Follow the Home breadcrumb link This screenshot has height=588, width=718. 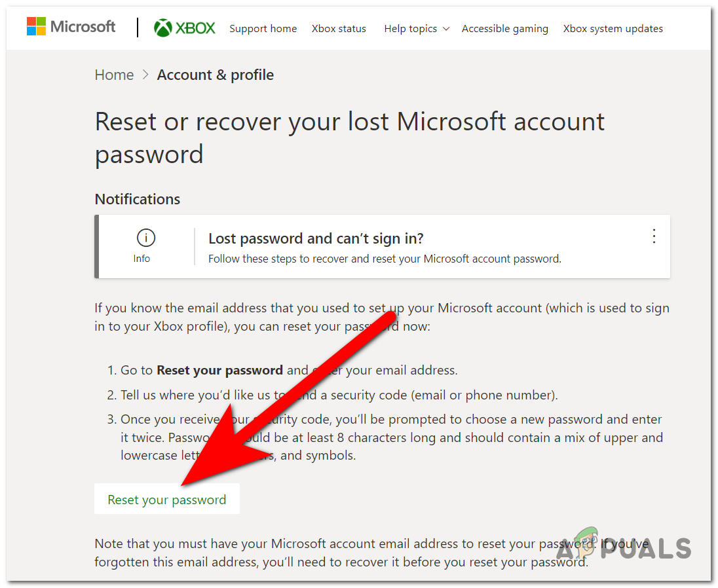[x=114, y=75]
